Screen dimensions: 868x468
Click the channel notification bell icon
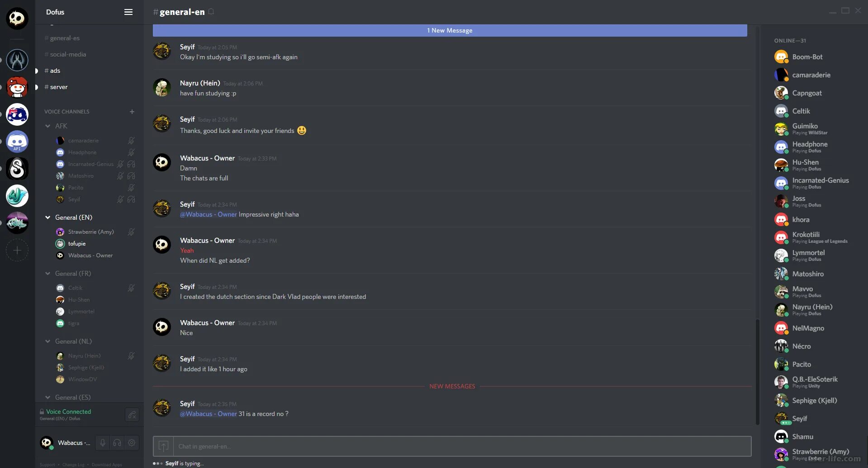point(211,12)
